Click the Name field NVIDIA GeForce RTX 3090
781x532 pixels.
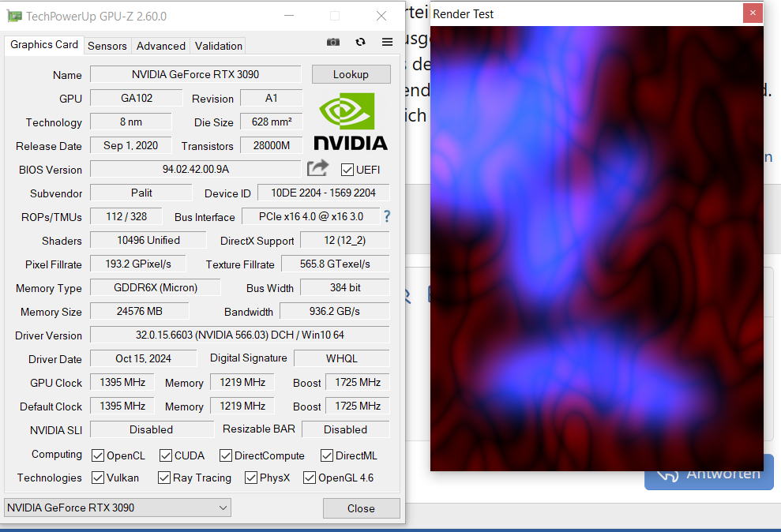[195, 74]
